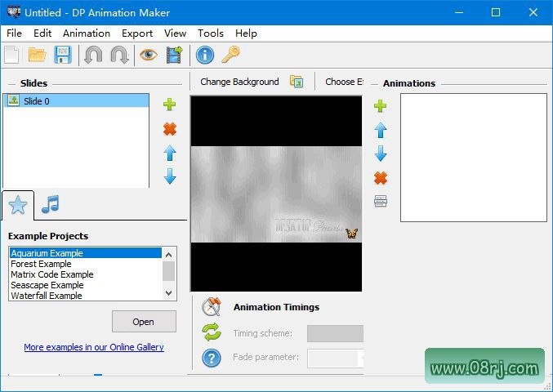The width and height of the screenshot is (553, 392).
Task: Select Seascape Example project
Action: pyautogui.click(x=86, y=285)
